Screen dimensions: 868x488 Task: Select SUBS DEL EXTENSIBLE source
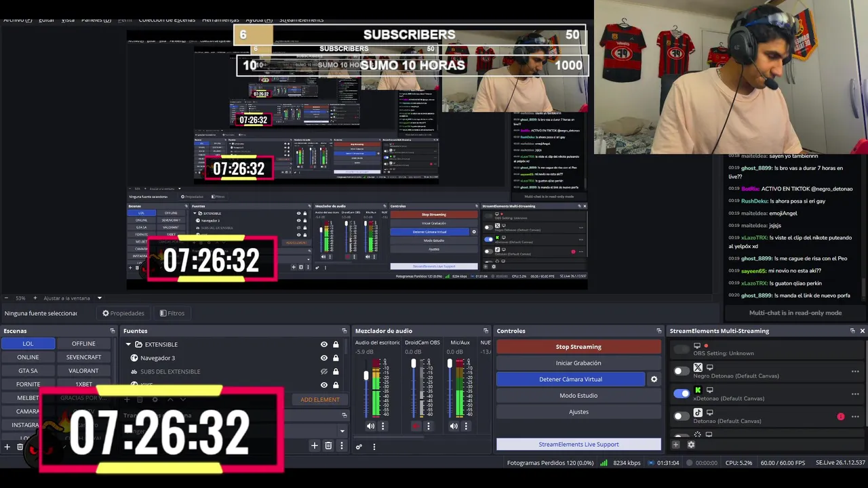point(170,371)
